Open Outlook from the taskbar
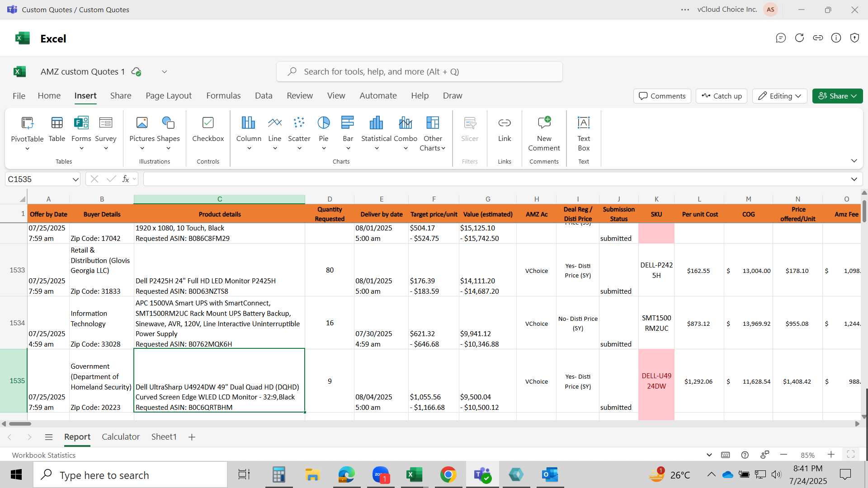This screenshot has width=868, height=488. (x=550, y=475)
